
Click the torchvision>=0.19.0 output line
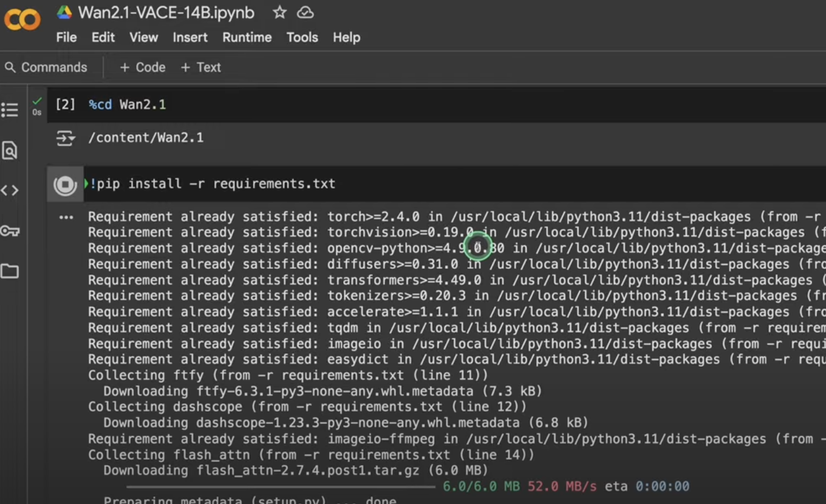[x=457, y=233]
